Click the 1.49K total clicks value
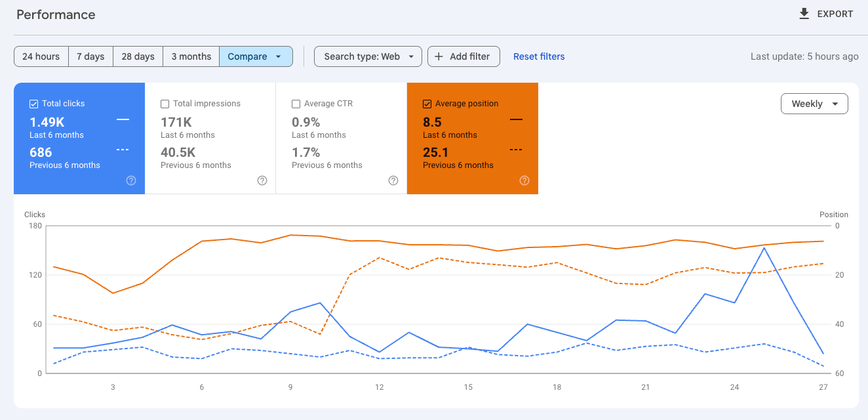Screen dimensions: 868x420 click(x=47, y=122)
